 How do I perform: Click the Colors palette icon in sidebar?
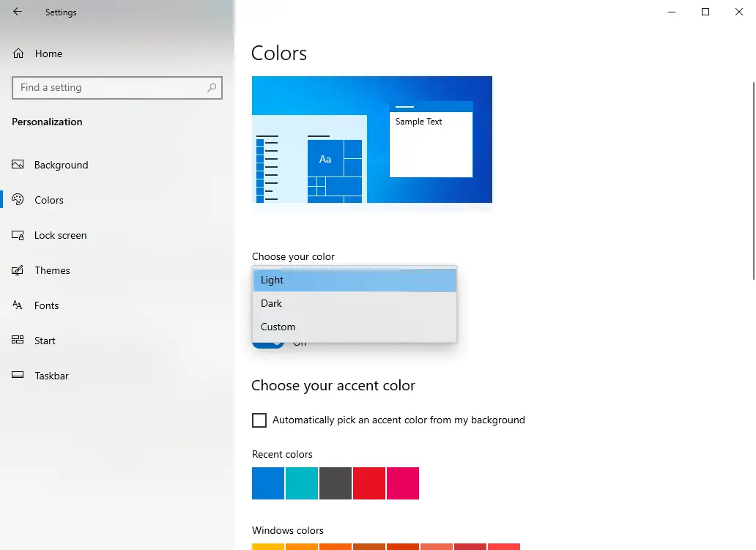point(18,199)
